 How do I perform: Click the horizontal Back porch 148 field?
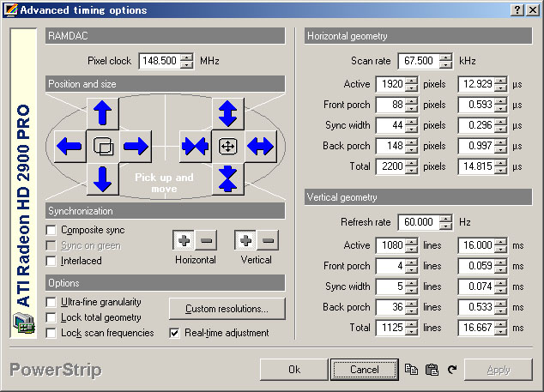pyautogui.click(x=390, y=146)
